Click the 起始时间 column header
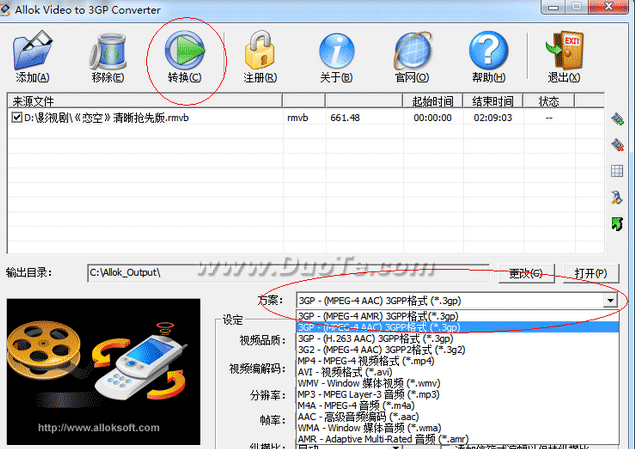This screenshot has width=635, height=449. pyautogui.click(x=432, y=101)
